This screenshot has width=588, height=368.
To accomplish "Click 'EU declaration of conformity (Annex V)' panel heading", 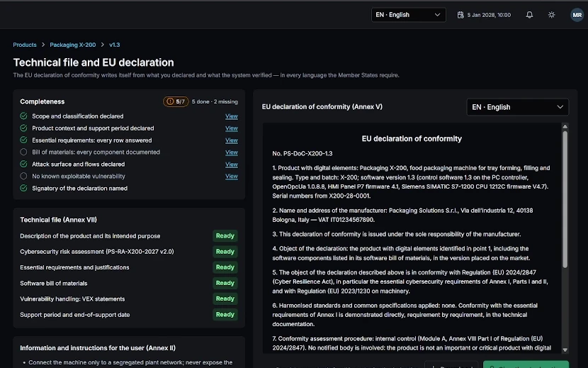I will click(322, 106).
